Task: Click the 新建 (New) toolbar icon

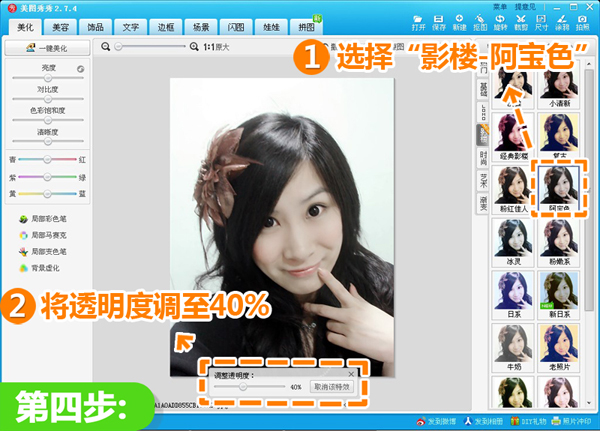Action: pos(461,22)
